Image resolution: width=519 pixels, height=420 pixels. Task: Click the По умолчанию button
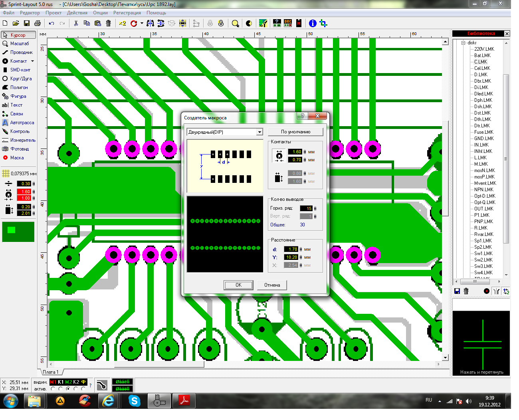[295, 132]
